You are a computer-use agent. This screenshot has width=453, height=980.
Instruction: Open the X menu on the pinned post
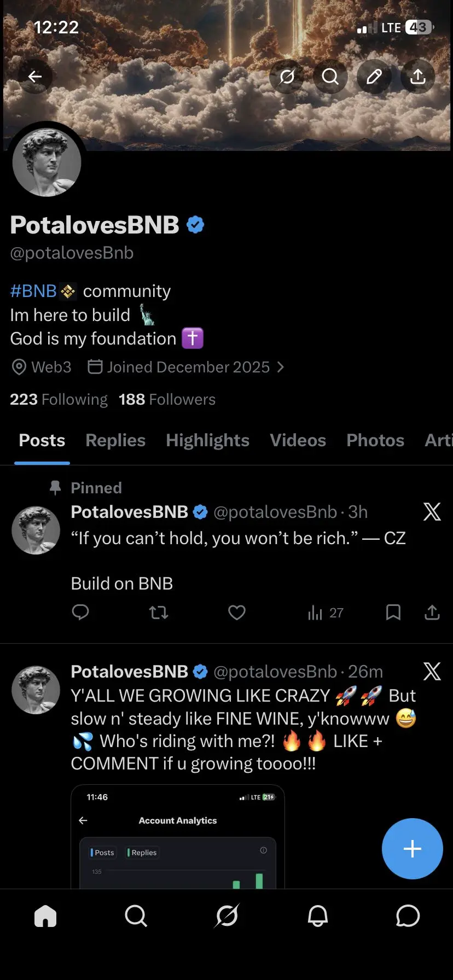click(432, 512)
